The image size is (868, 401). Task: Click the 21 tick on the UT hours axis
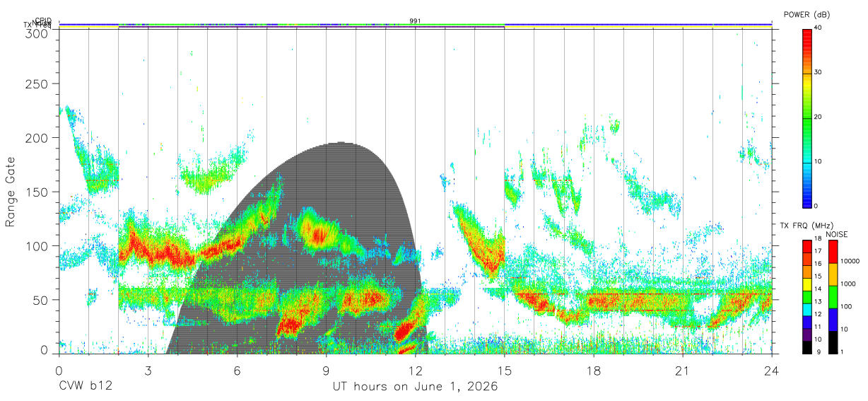click(683, 370)
